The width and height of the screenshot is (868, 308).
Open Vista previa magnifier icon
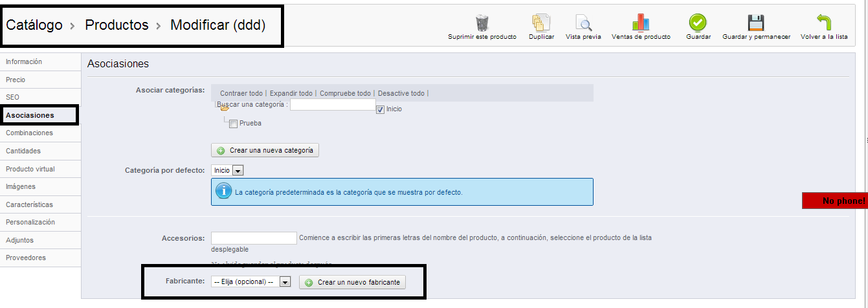click(x=583, y=23)
